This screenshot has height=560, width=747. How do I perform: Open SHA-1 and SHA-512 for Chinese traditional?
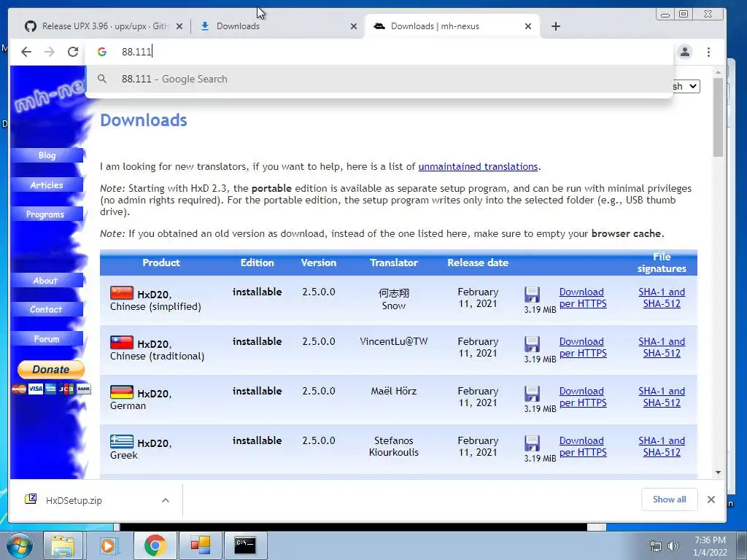[x=661, y=347]
